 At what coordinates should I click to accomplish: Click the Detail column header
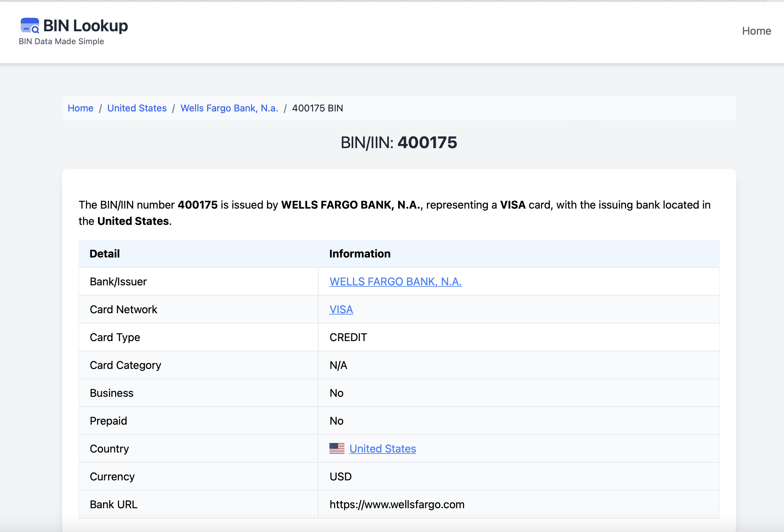tap(105, 254)
